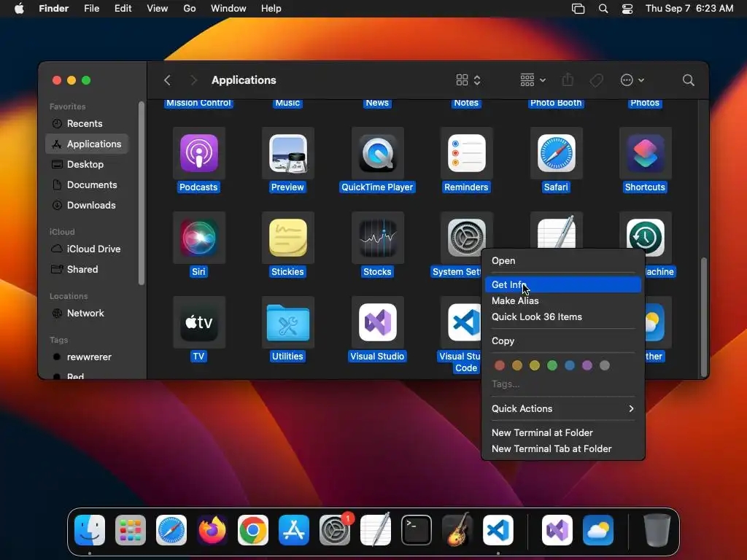Image resolution: width=747 pixels, height=560 pixels.
Task: Select the rewwrerer tag in the sidebar
Action: click(x=87, y=357)
